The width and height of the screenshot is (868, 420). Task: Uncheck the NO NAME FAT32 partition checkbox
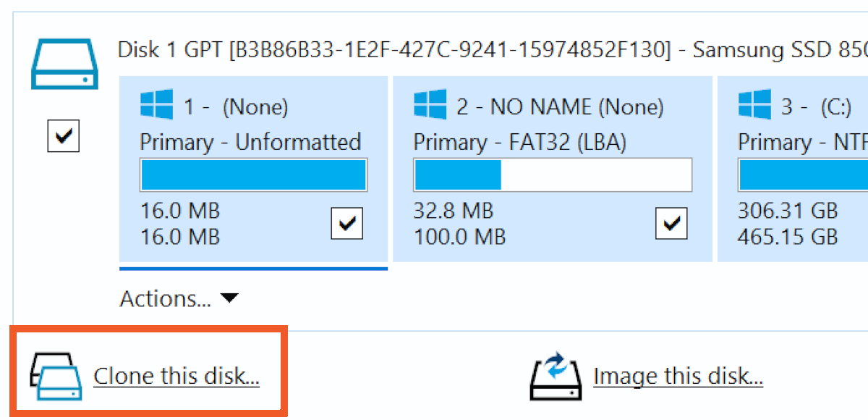tap(671, 223)
